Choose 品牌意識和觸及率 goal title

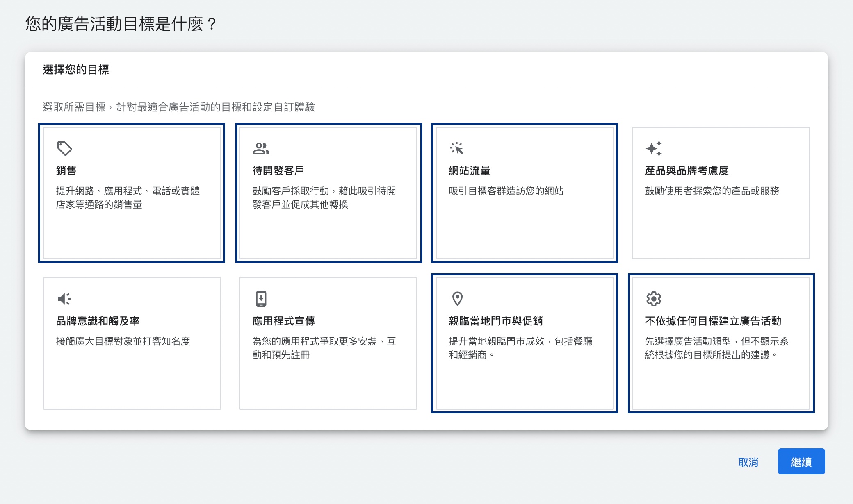pos(98,321)
